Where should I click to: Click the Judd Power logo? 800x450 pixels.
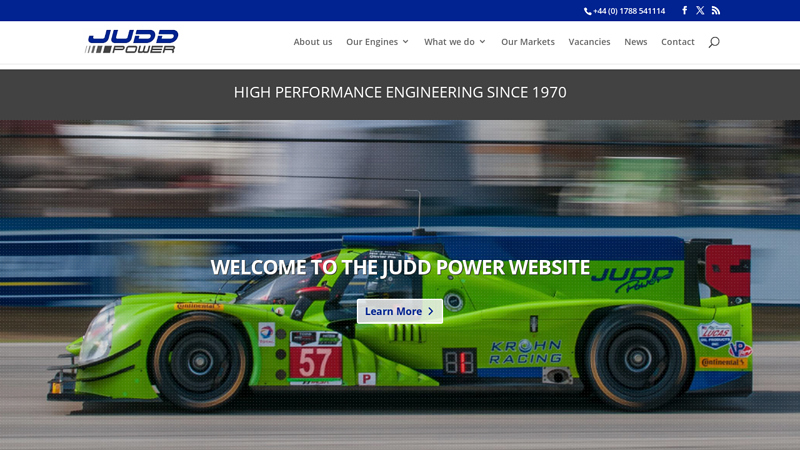pos(132,41)
